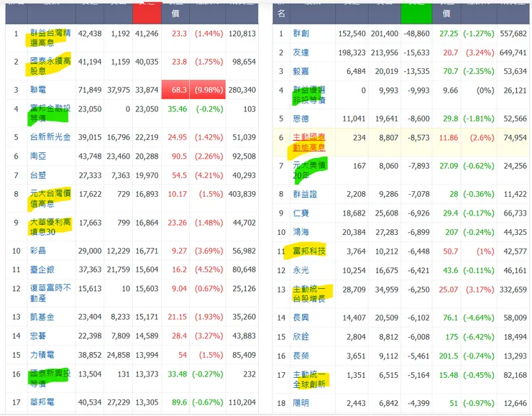The width and height of the screenshot is (532, 416).
Task: Open the 台塑 stock link
Action: [x=38, y=175]
